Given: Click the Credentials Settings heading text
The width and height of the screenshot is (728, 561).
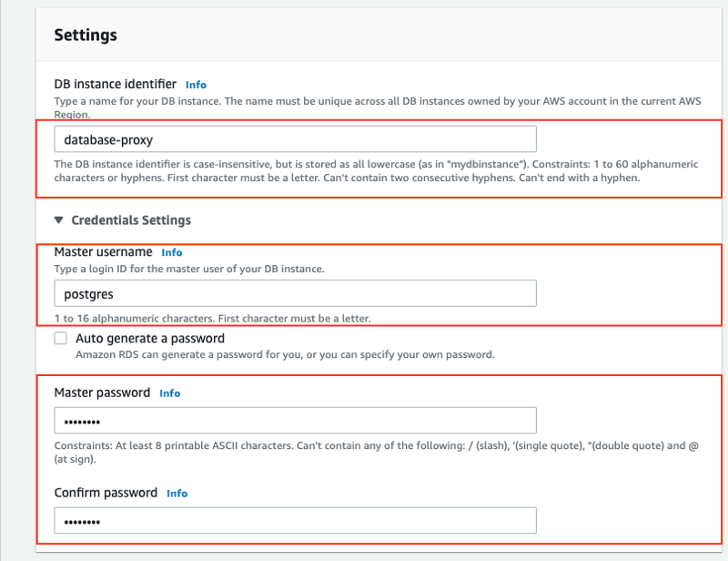Looking at the screenshot, I should pos(131,219).
